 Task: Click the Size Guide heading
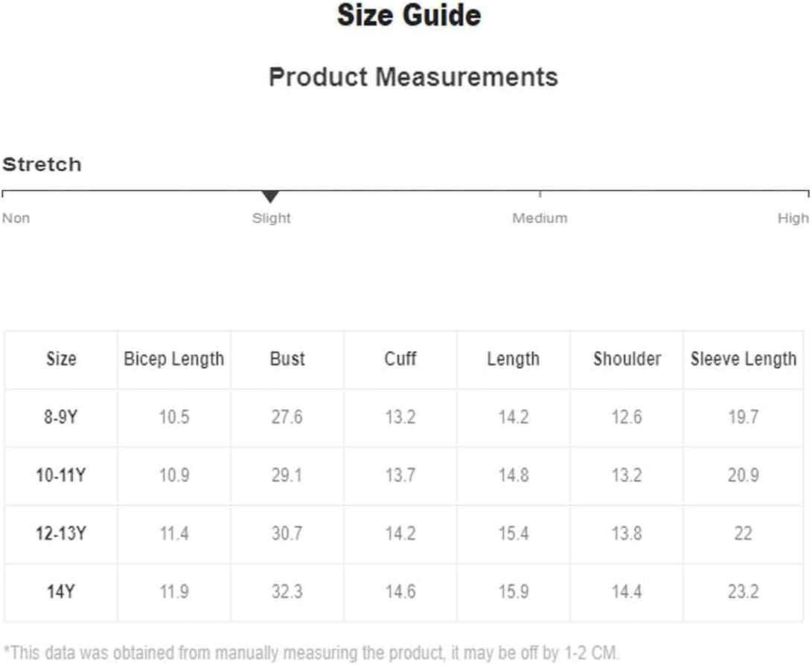coord(409,15)
